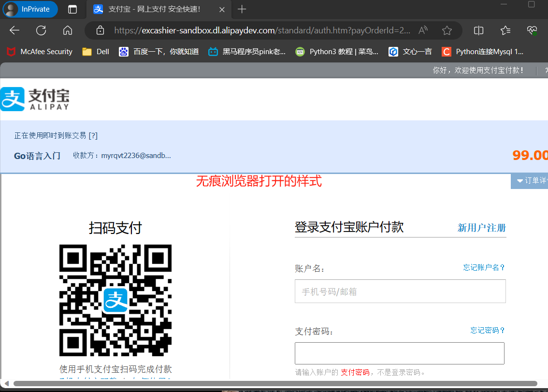Open tab actions menu icon
This screenshot has height=392, width=548.
[72, 10]
